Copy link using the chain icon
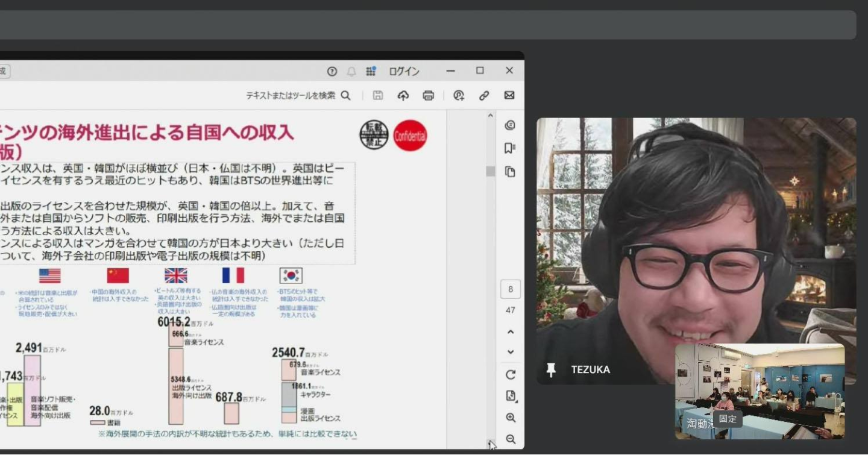 point(484,95)
